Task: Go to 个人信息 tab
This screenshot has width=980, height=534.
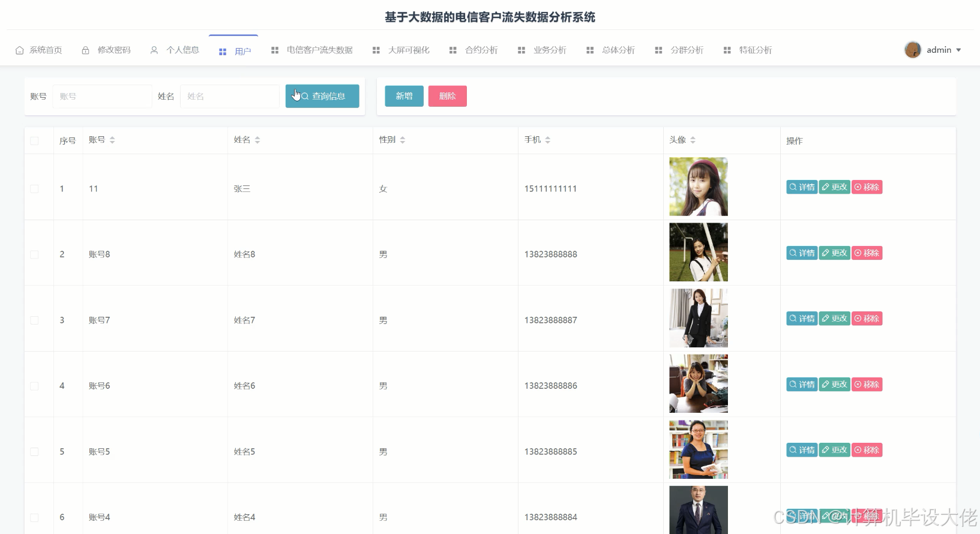Action: point(175,50)
